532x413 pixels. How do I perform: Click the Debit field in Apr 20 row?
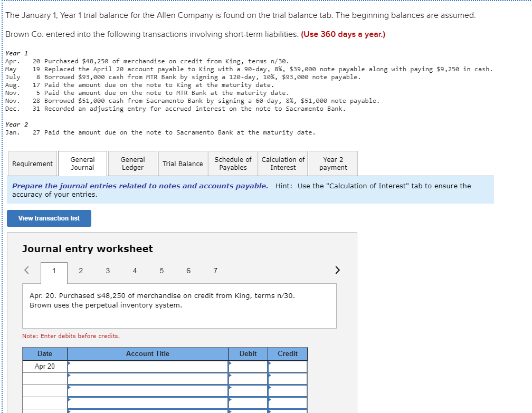[249, 367]
